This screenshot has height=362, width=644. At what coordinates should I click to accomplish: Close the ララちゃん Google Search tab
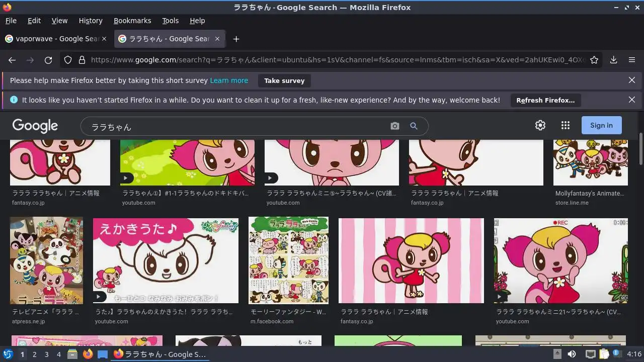pyautogui.click(x=217, y=39)
